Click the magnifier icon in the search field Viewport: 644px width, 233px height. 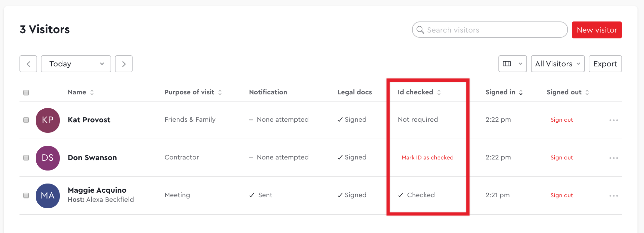click(420, 30)
